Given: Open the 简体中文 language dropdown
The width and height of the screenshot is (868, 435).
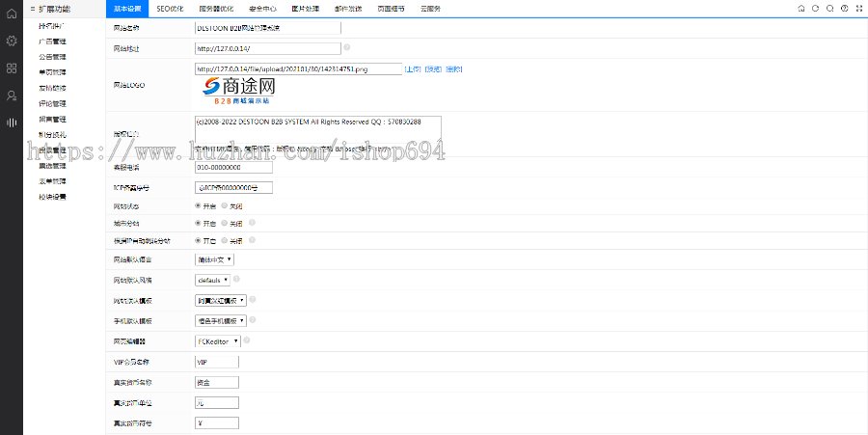Looking at the screenshot, I should (214, 259).
